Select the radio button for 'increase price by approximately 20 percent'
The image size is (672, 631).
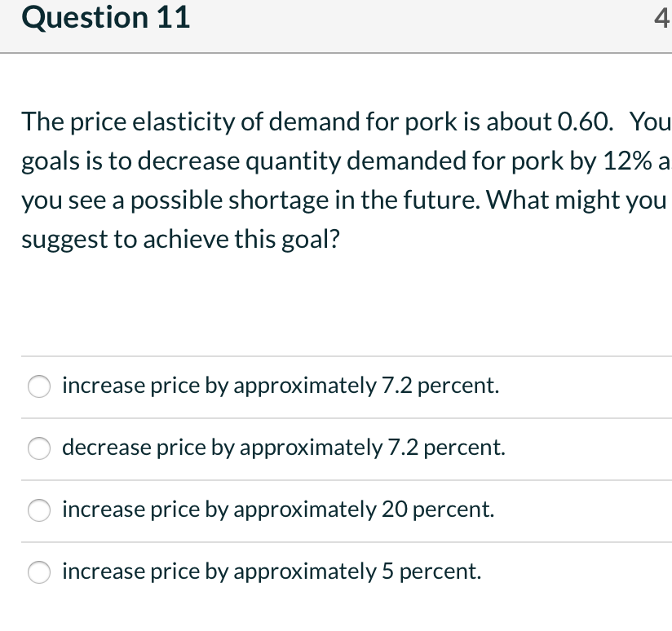pyautogui.click(x=39, y=510)
